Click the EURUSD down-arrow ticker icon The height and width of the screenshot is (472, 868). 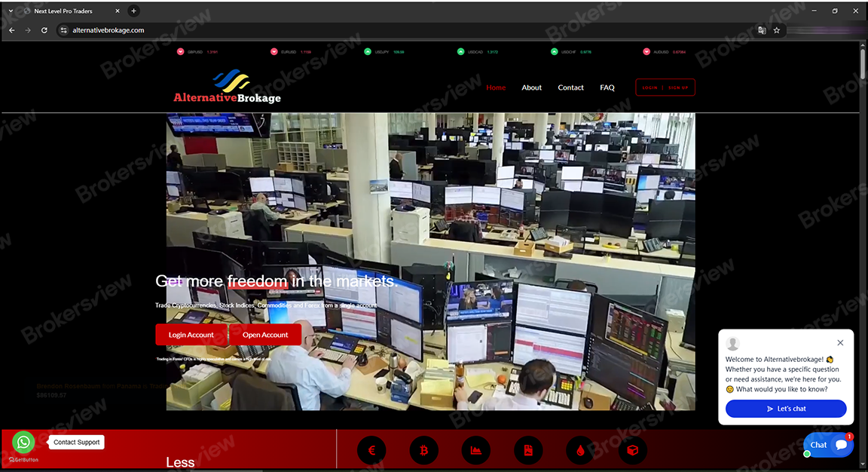pyautogui.click(x=274, y=51)
